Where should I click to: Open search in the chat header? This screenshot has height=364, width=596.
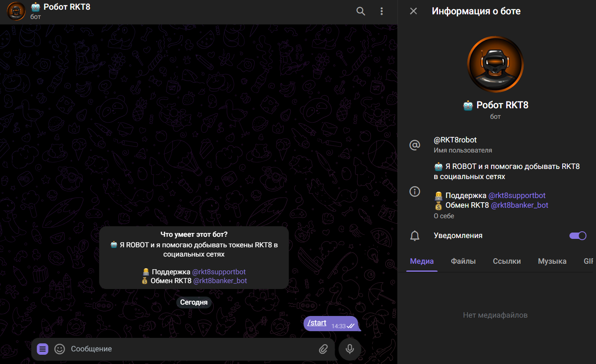click(361, 11)
